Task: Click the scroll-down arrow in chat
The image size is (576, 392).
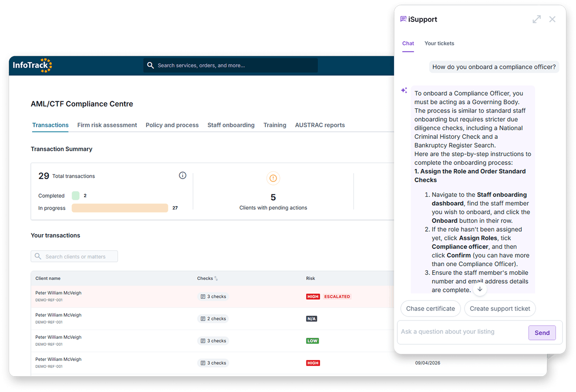Action: (480, 289)
